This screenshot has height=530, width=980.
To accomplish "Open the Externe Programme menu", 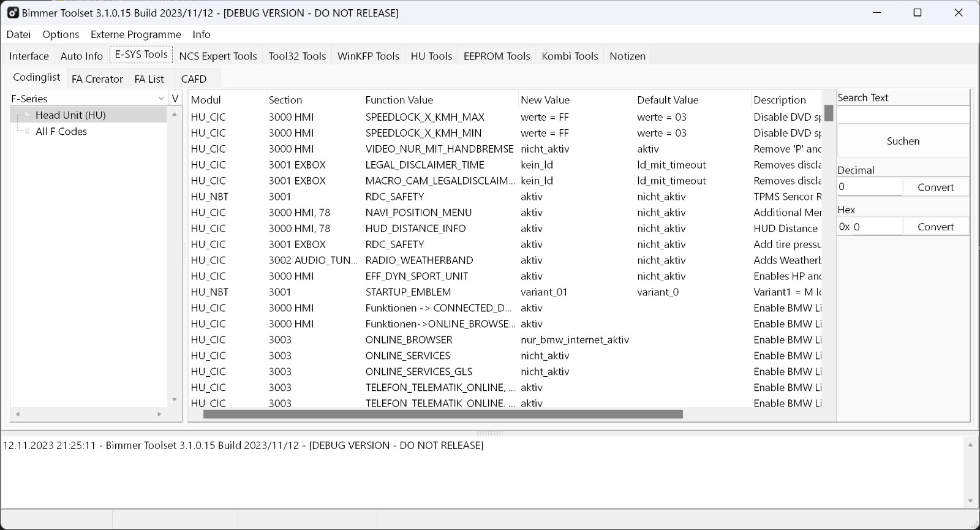I will point(136,34).
